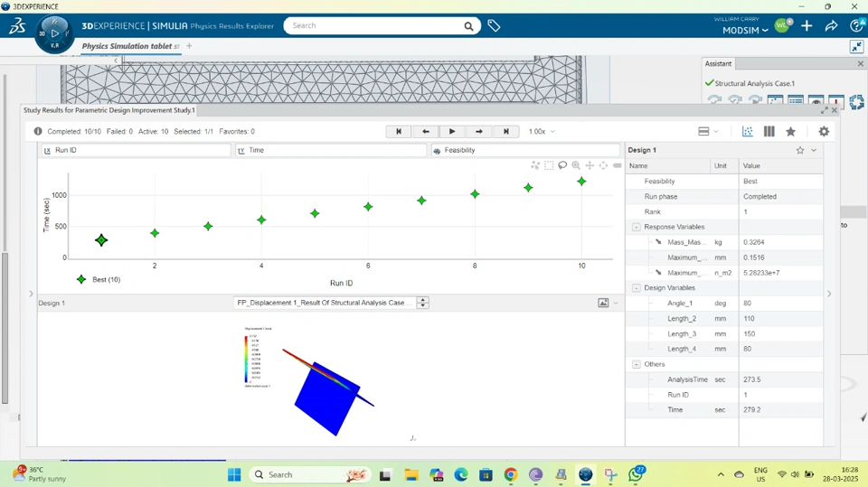Open the Time Y-axis selector
The width and height of the screenshot is (868, 487).
pyautogui.click(x=331, y=150)
